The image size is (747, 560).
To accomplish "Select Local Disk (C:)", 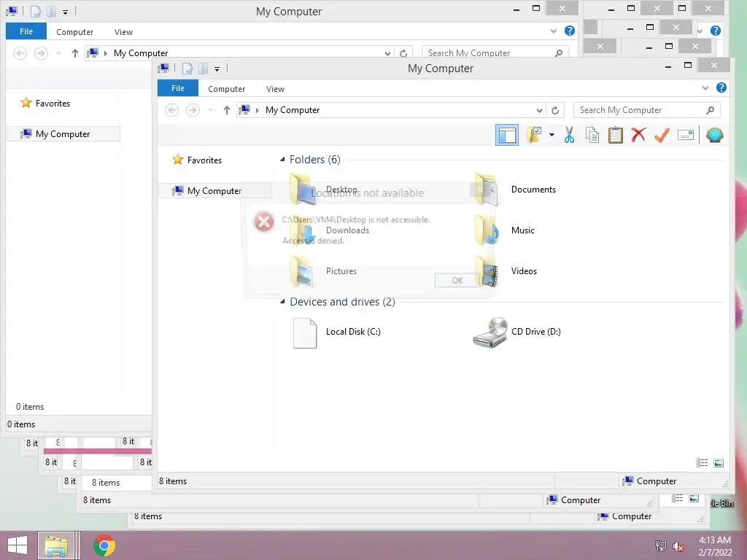I will tap(337, 332).
